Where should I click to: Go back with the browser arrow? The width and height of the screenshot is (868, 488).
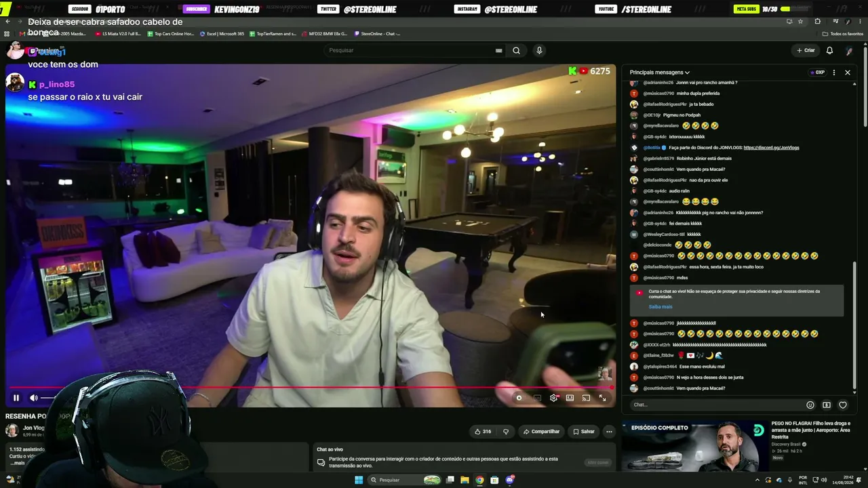[7, 21]
